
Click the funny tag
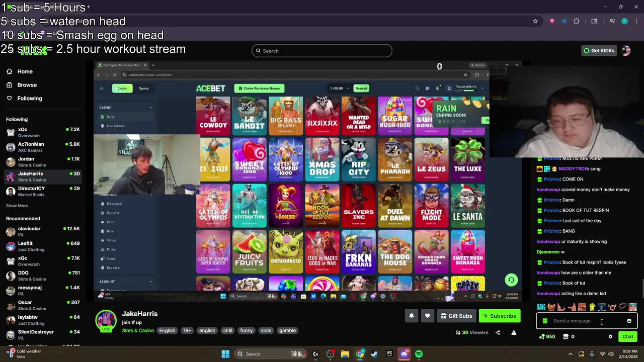[x=247, y=330]
